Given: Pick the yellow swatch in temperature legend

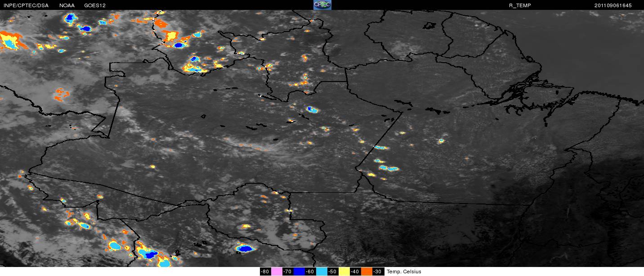Looking at the screenshot, I should pos(344,271).
